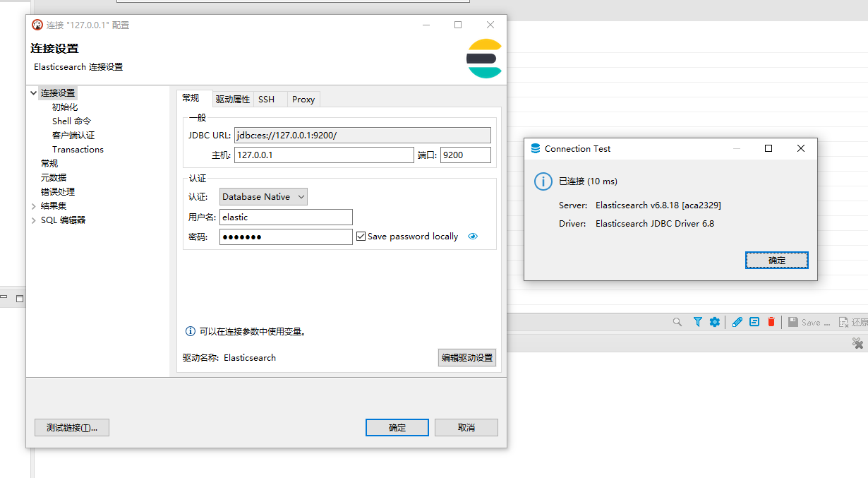Viewport: 868px width, 478px height.
Task: Click in the JDBC URL field
Action: [x=363, y=135]
